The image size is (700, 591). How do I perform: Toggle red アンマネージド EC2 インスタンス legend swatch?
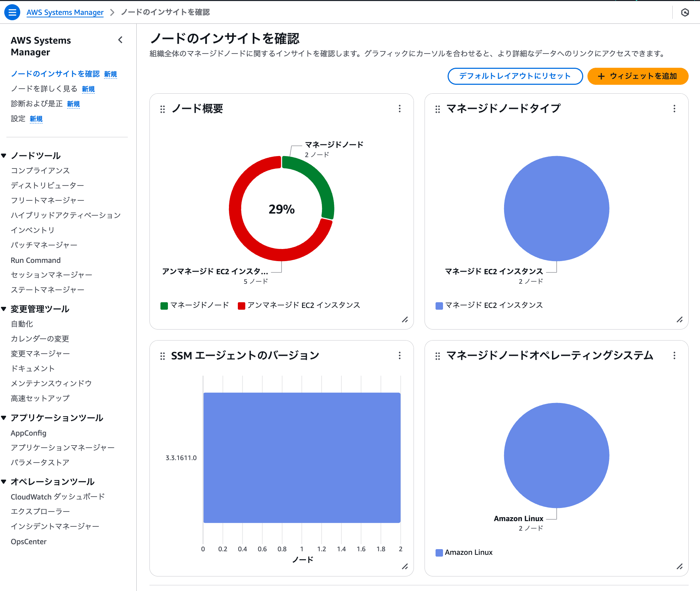tap(241, 306)
